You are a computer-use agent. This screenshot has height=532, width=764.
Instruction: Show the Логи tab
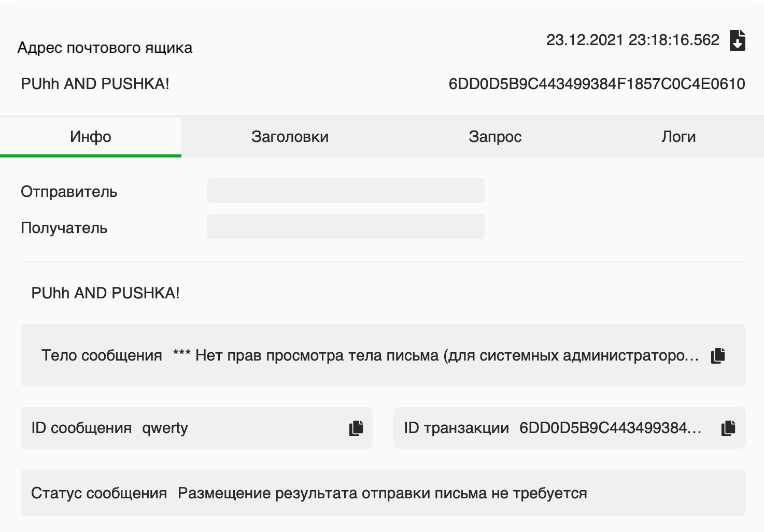(x=679, y=136)
